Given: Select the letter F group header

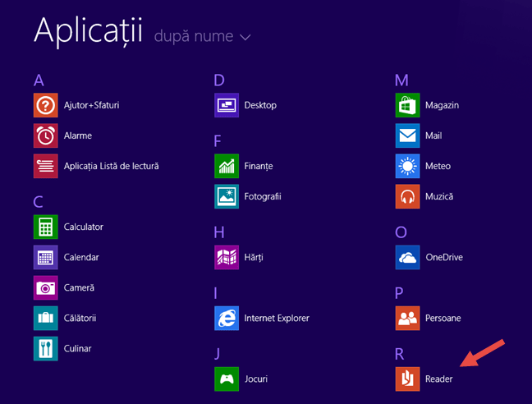Looking at the screenshot, I should coord(218,140).
